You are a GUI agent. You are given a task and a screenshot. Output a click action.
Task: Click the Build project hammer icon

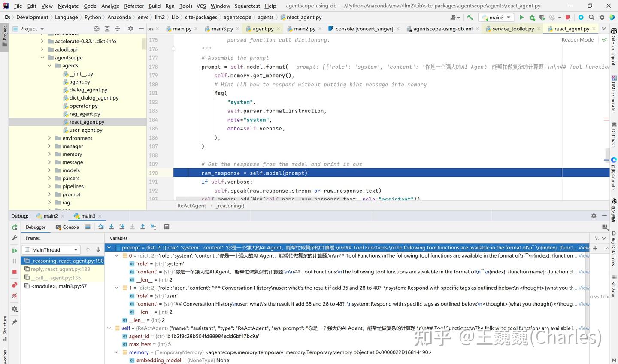(470, 18)
